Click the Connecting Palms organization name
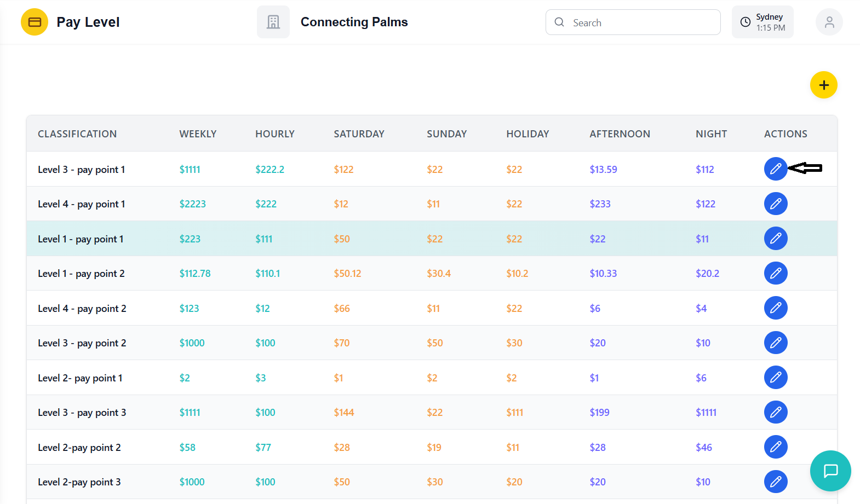 point(354,22)
